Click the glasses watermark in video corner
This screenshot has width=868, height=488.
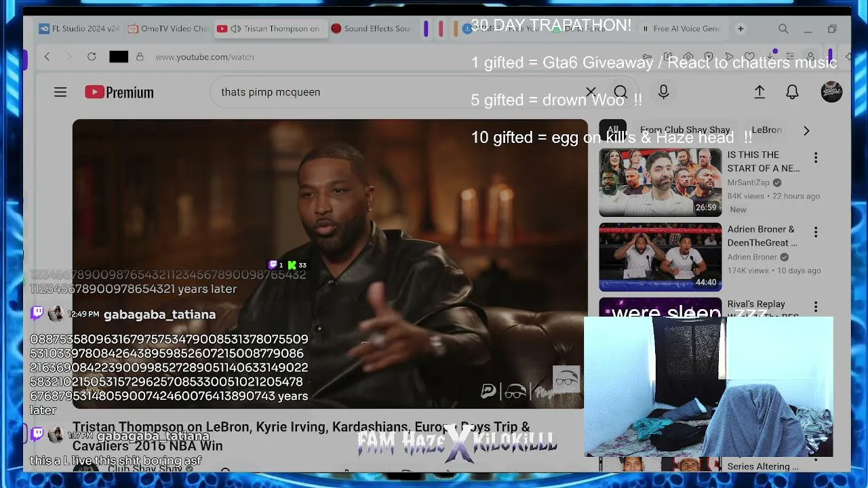point(566,380)
